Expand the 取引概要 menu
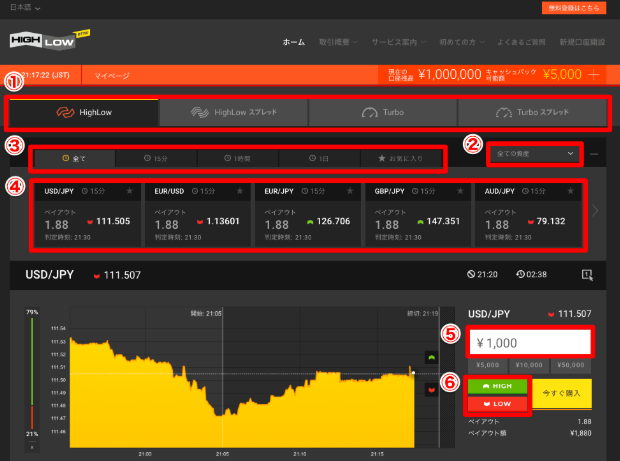 [x=338, y=42]
